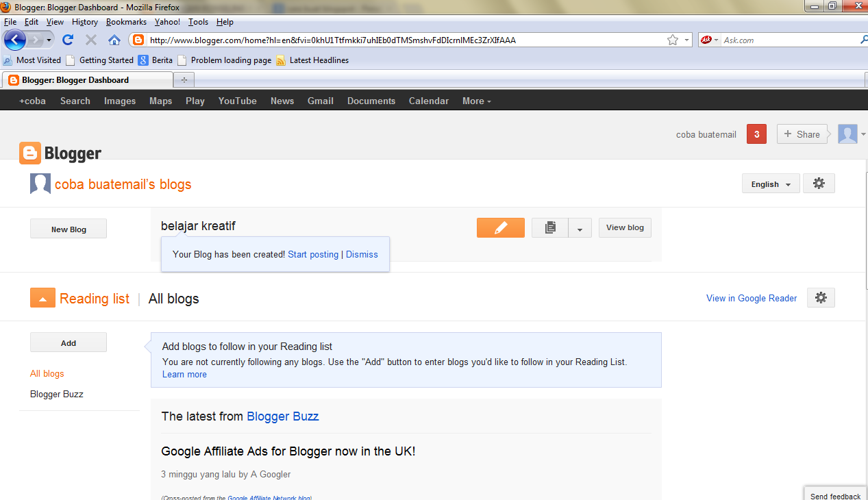The height and width of the screenshot is (500, 868).
Task: Select Blogger Buzz in sidebar
Action: (57, 394)
